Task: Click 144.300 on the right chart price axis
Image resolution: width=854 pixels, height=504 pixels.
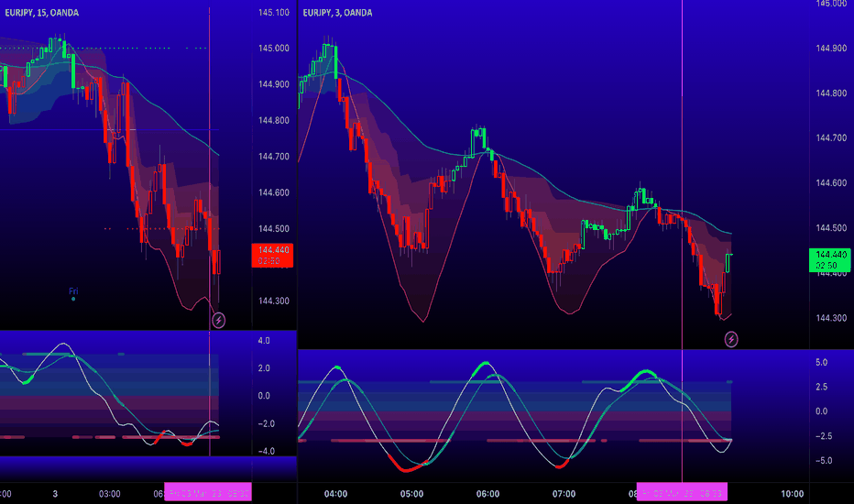Action: coord(831,318)
